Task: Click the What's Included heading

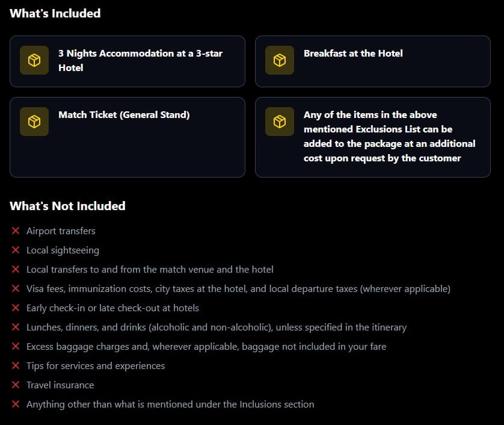Action: tap(55, 13)
